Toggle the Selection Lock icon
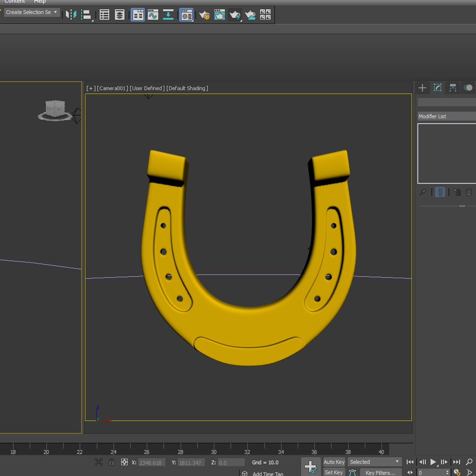Image resolution: width=476 pixels, height=476 pixels. pos(112,462)
